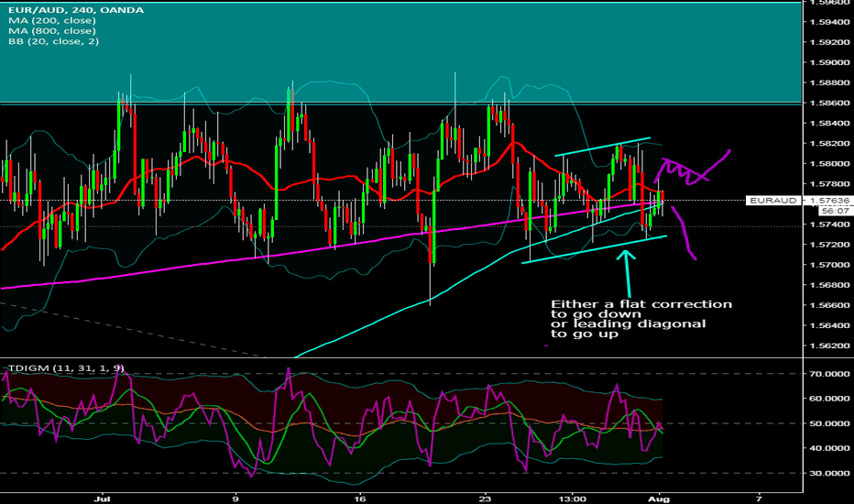Click the 1.57400 price axis label
The width and height of the screenshot is (854, 504).
click(829, 224)
